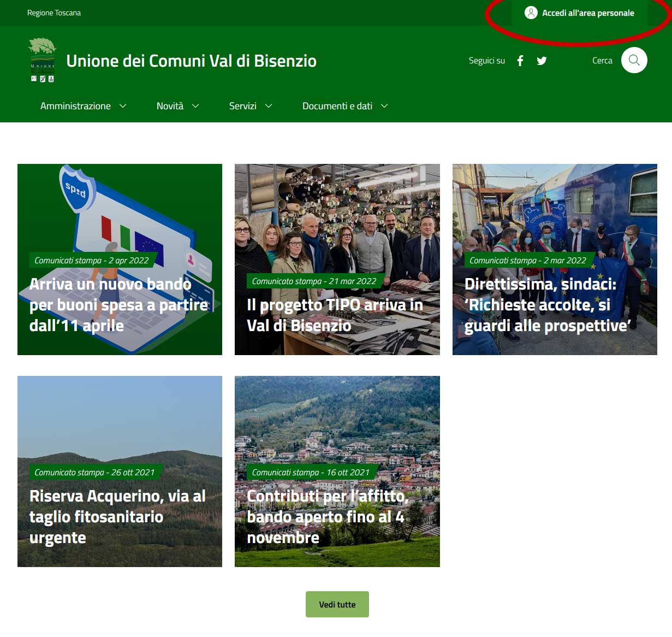Follow the Regione Toscana link
672x637 pixels.
click(x=54, y=13)
